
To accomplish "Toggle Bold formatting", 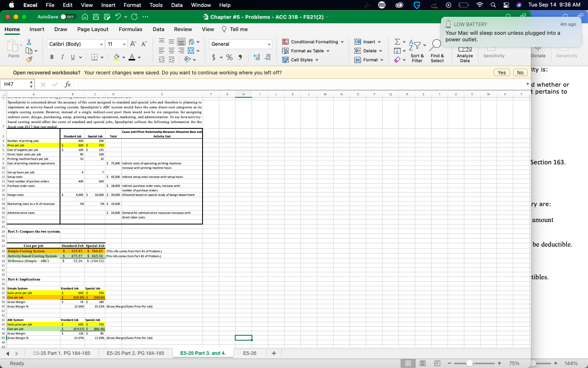I will pyautogui.click(x=52, y=57).
